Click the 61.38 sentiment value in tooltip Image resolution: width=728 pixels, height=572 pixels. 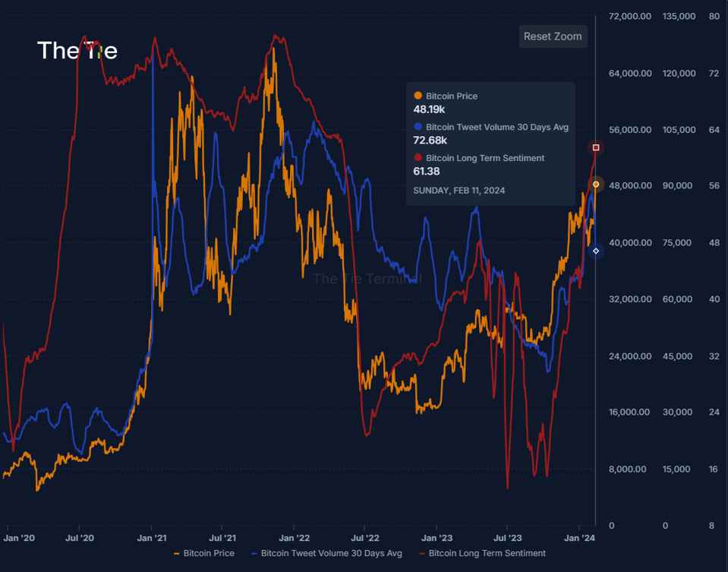pos(427,172)
